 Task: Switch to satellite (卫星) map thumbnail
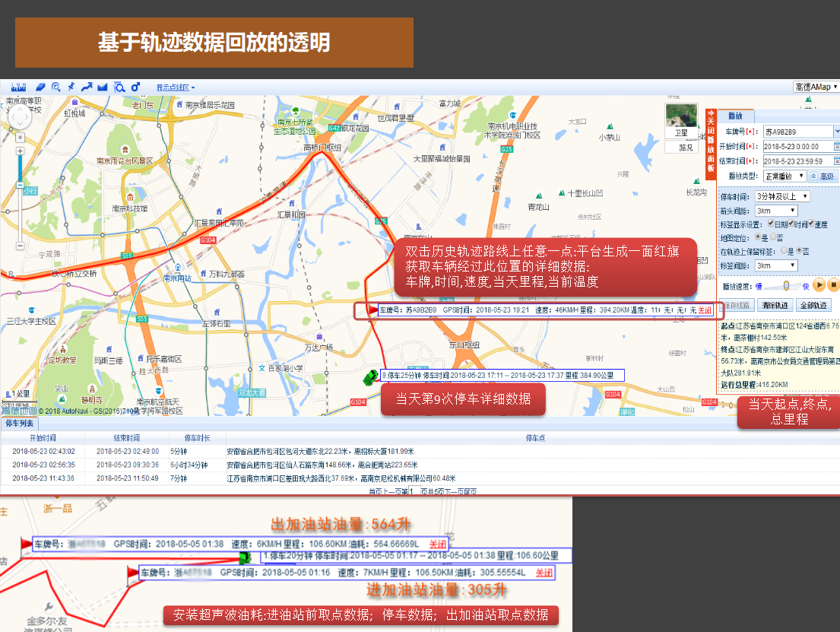(681, 121)
